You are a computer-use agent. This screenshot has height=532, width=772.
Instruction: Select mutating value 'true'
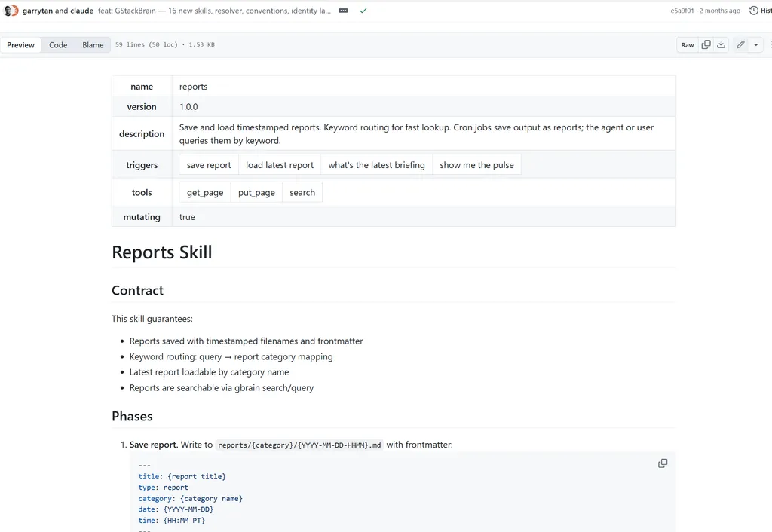(x=187, y=217)
